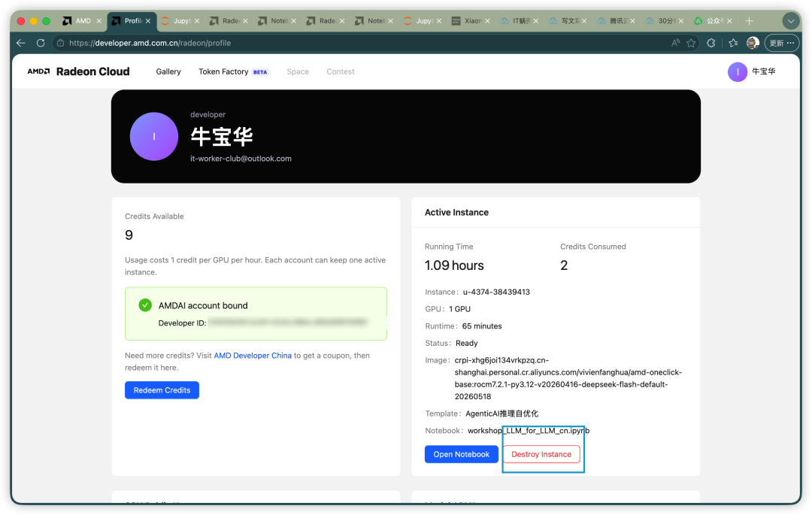Click the URL address bar field
This screenshot has height=515, width=812.
(362, 43)
